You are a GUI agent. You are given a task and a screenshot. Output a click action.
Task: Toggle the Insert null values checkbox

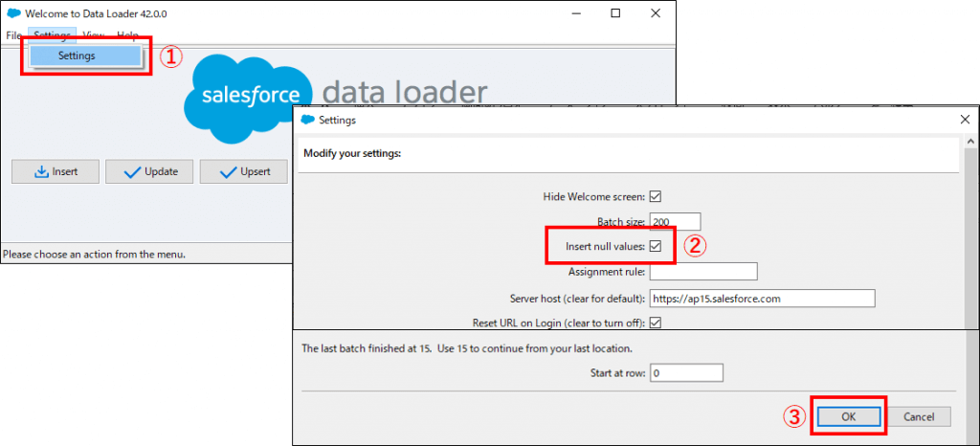click(x=656, y=246)
